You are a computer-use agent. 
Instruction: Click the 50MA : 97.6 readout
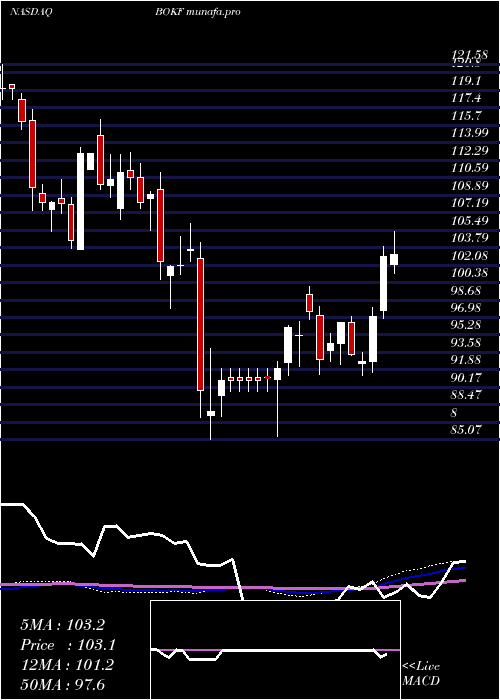[63, 684]
